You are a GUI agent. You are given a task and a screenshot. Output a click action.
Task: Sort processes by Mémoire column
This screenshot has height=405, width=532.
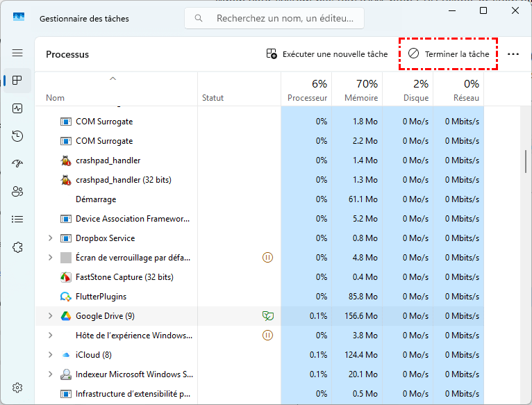point(357,90)
